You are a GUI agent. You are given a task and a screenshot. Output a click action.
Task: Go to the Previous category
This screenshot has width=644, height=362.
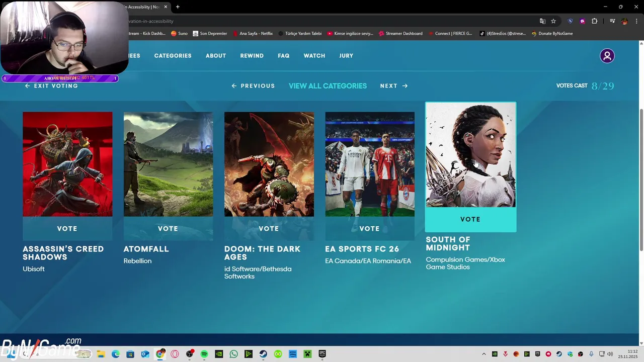tap(253, 86)
